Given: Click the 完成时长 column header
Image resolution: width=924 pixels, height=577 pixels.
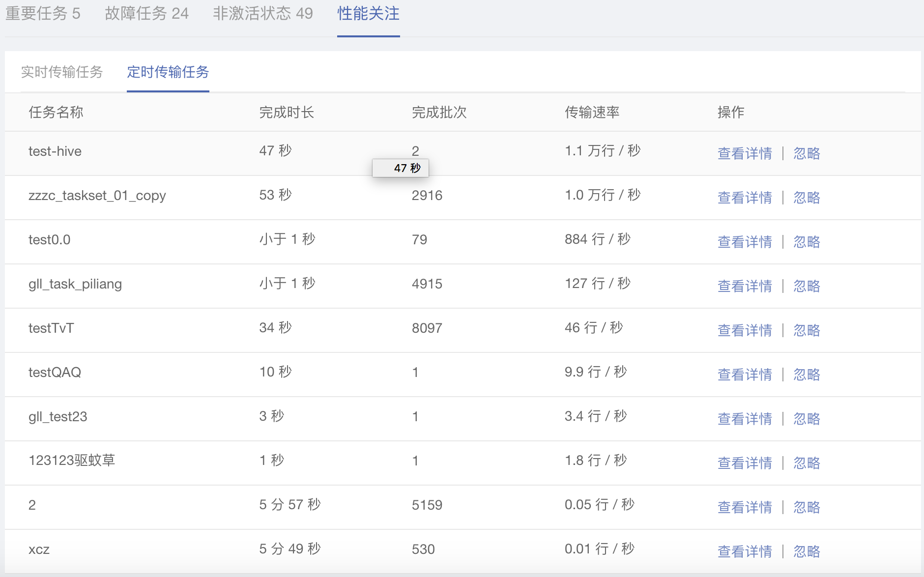Looking at the screenshot, I should click(x=287, y=113).
